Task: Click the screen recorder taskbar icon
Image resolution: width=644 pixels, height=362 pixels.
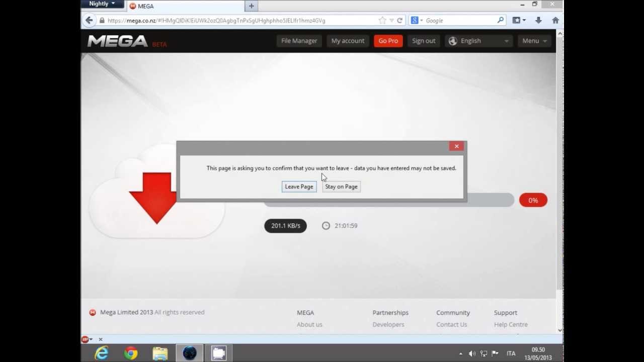Action: (218, 353)
